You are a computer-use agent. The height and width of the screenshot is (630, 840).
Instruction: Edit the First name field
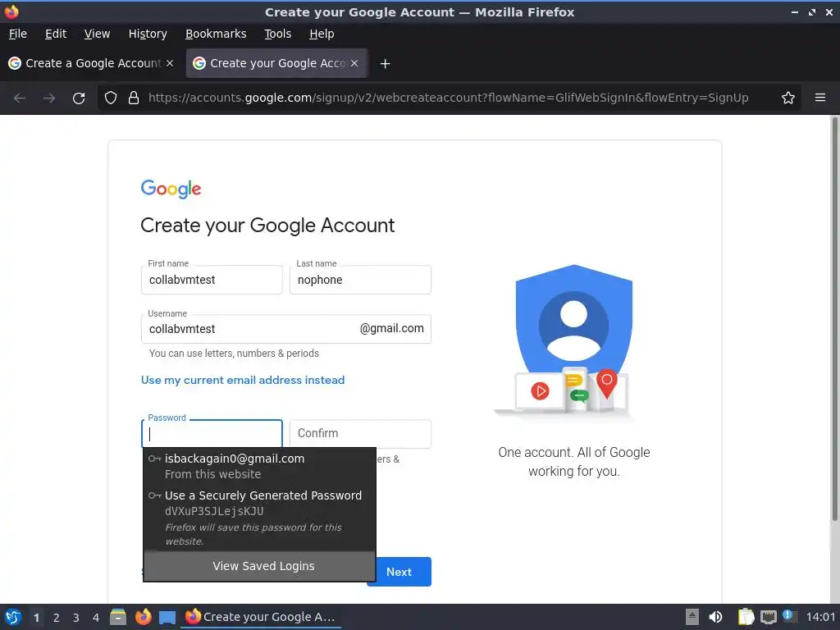(212, 280)
